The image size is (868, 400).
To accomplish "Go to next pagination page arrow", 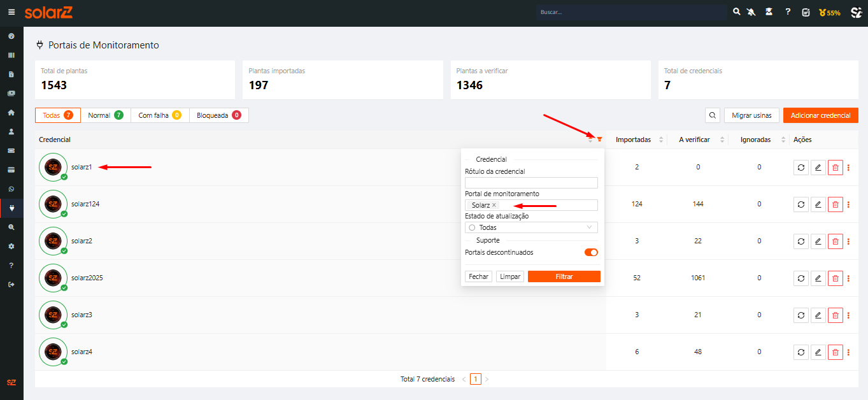I will point(487,379).
